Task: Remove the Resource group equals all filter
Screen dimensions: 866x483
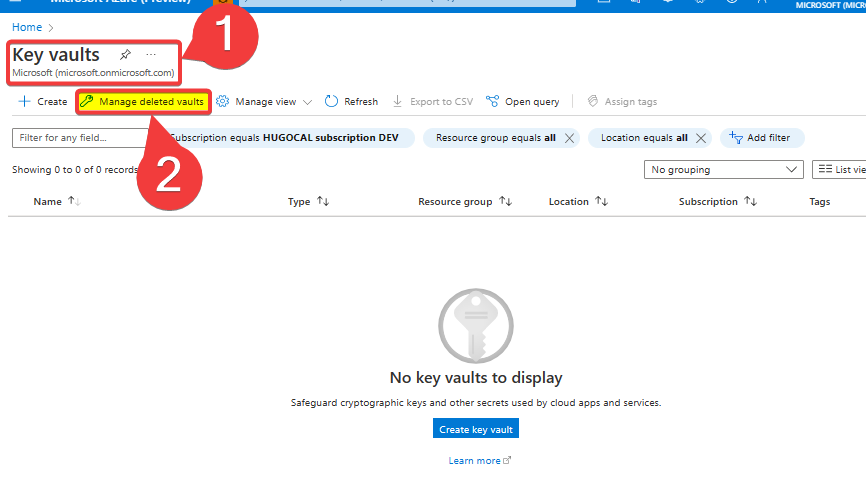Action: coord(569,138)
